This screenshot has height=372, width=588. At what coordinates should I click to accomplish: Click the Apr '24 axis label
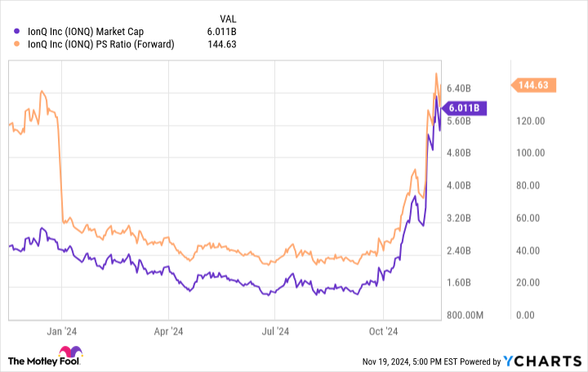[168, 332]
